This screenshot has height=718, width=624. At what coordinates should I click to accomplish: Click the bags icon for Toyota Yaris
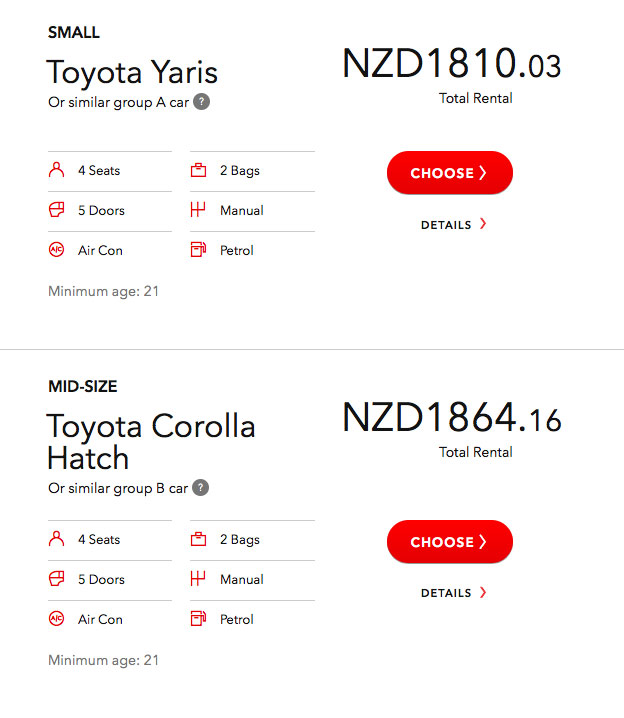pyautogui.click(x=198, y=170)
